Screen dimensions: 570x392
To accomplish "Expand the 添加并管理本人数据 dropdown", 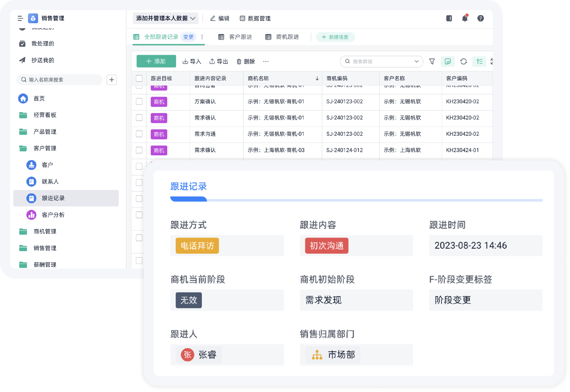I will click(165, 18).
